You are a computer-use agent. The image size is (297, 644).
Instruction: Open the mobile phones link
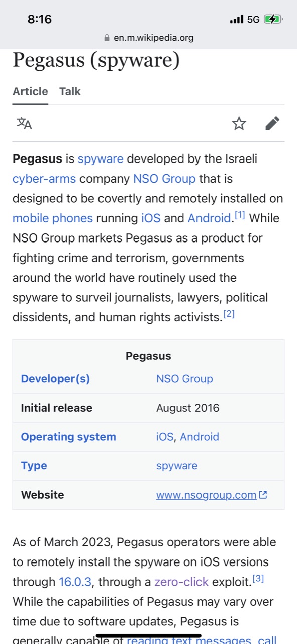[x=53, y=218]
